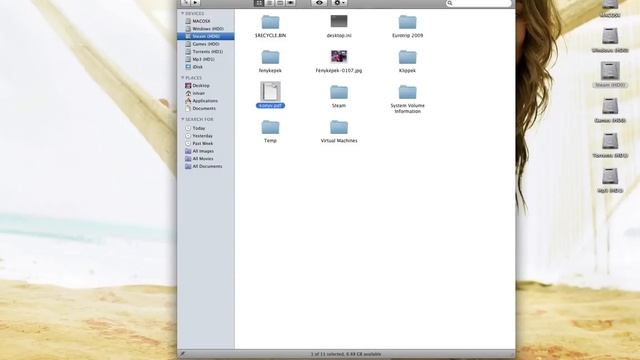Show the All Documents smart search
This screenshot has height=360, width=640.
point(206,166)
